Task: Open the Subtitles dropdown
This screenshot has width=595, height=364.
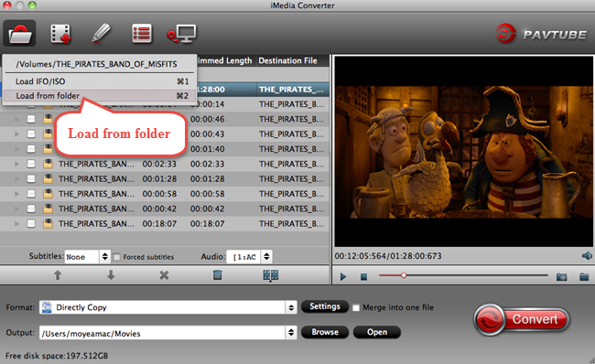Action: [87, 257]
